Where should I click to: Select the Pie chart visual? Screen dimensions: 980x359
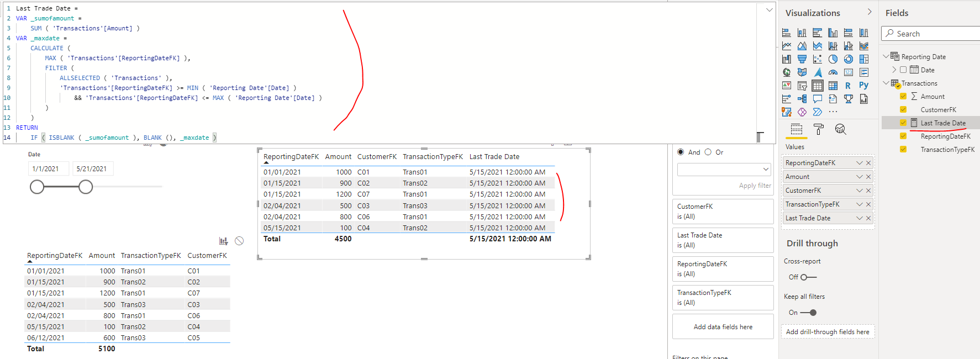[x=833, y=59]
